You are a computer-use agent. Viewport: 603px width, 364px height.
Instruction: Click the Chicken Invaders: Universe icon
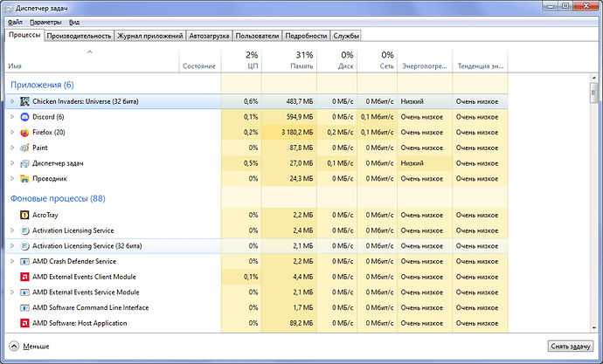[x=24, y=101]
